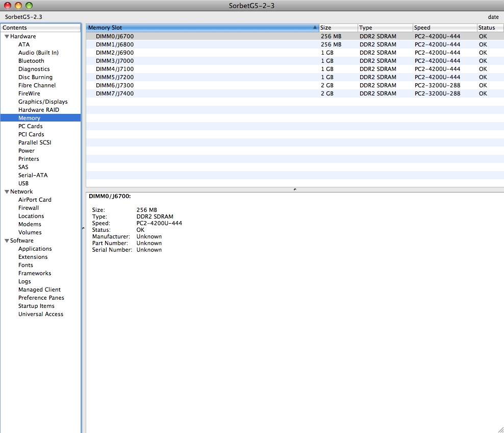Select SAS in the sidebar

coord(23,167)
